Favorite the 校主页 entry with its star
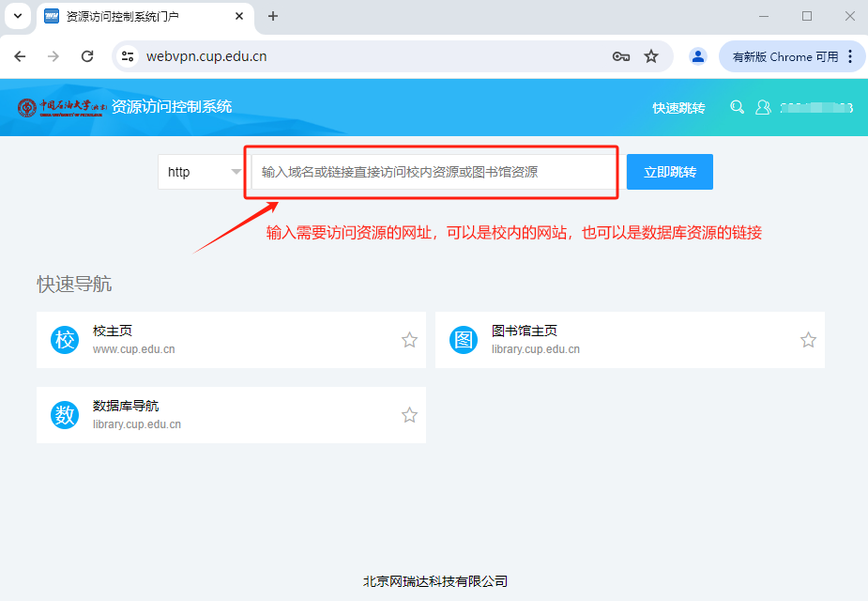 tap(409, 340)
